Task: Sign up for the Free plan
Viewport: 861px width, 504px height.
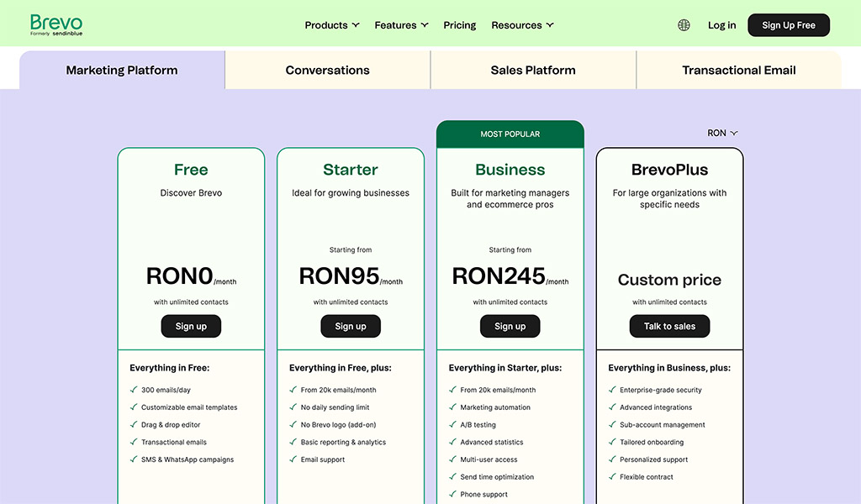Action: (x=191, y=326)
